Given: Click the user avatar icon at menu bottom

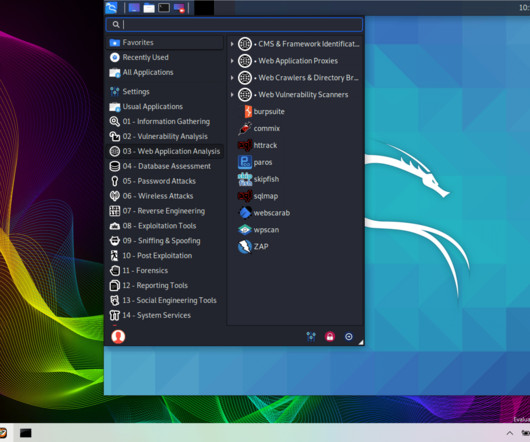Looking at the screenshot, I should pos(118,337).
